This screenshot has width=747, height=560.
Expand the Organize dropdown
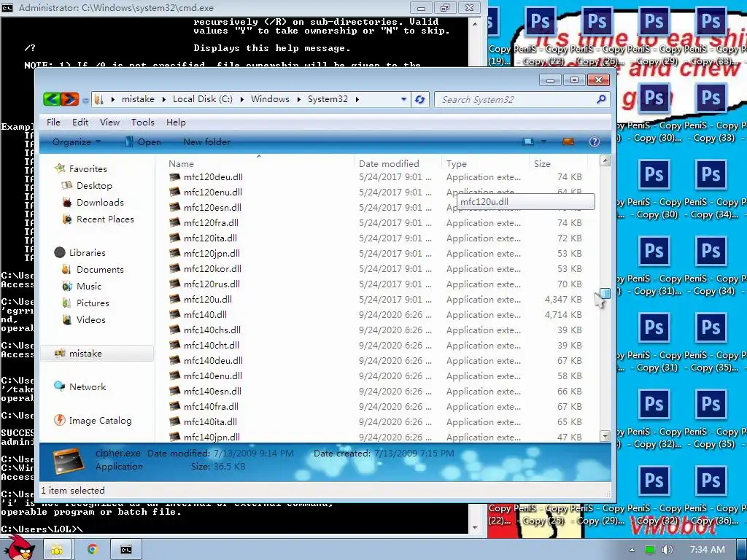click(x=76, y=141)
